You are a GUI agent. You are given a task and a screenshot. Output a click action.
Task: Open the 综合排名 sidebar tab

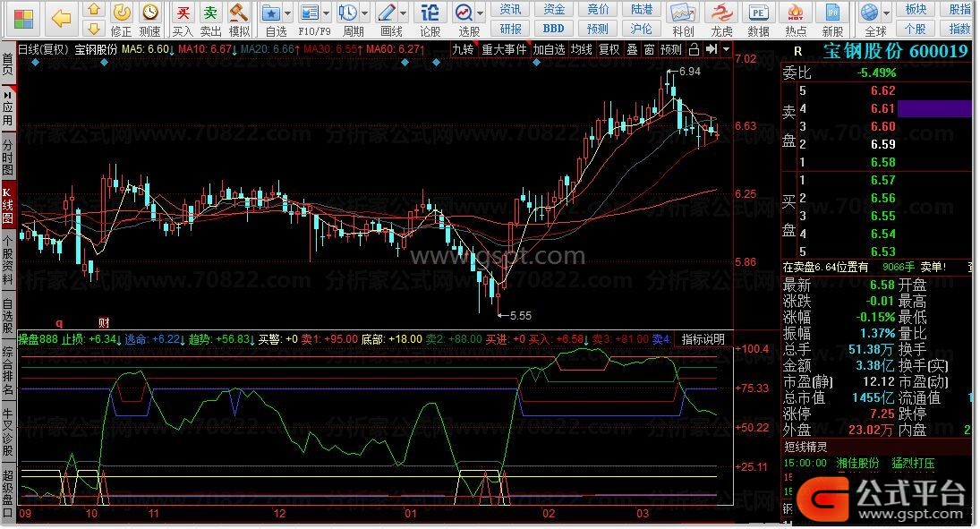coord(7,371)
